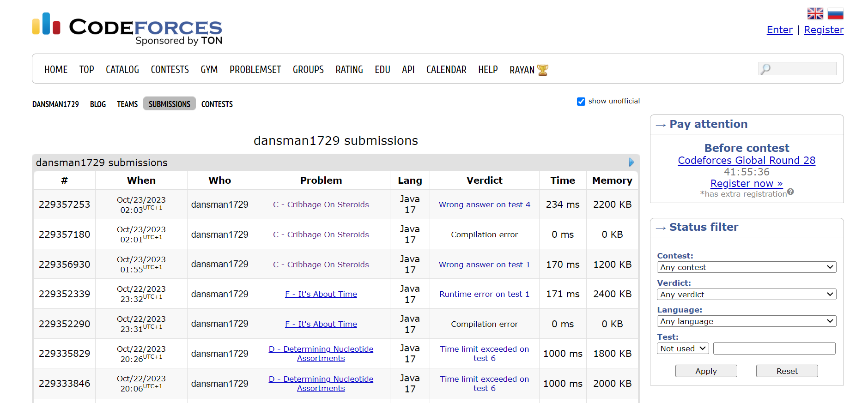Select the SUBMISSIONS tab

pyautogui.click(x=170, y=104)
